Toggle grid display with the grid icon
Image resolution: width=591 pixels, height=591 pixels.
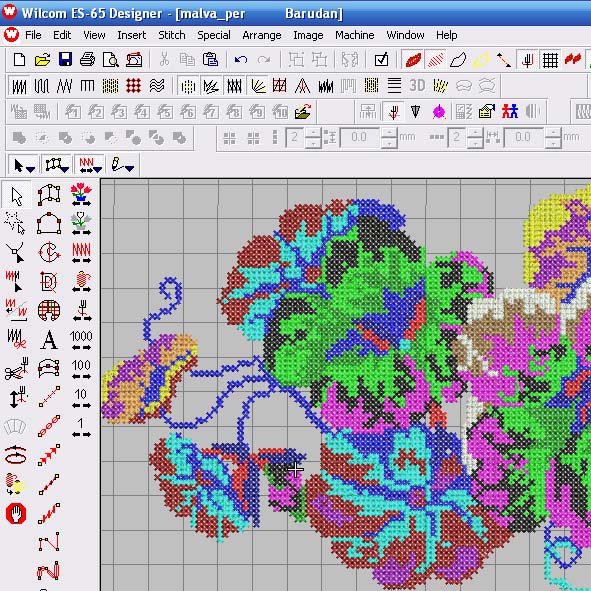coord(550,60)
